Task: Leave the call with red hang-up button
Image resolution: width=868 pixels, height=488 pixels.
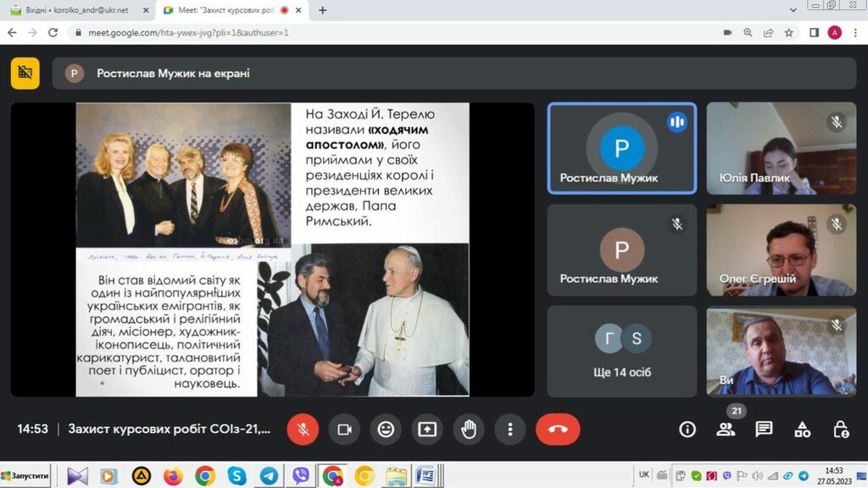Action: click(x=558, y=430)
